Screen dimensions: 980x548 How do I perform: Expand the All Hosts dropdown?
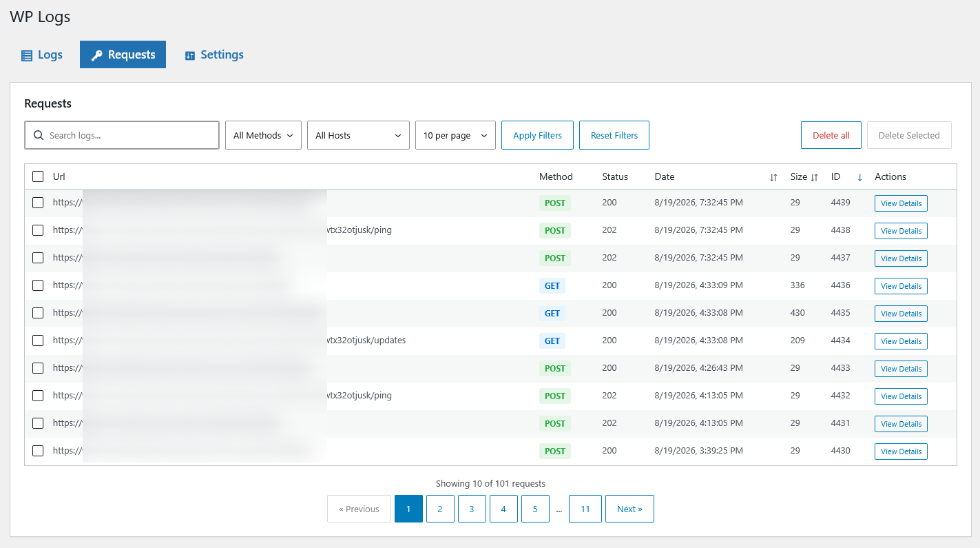pyautogui.click(x=358, y=135)
